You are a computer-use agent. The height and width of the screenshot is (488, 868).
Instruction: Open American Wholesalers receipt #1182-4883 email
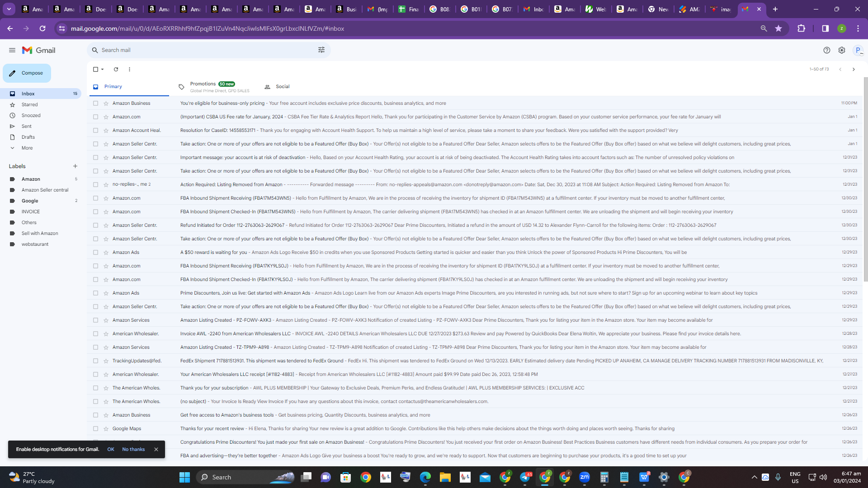coord(475,374)
